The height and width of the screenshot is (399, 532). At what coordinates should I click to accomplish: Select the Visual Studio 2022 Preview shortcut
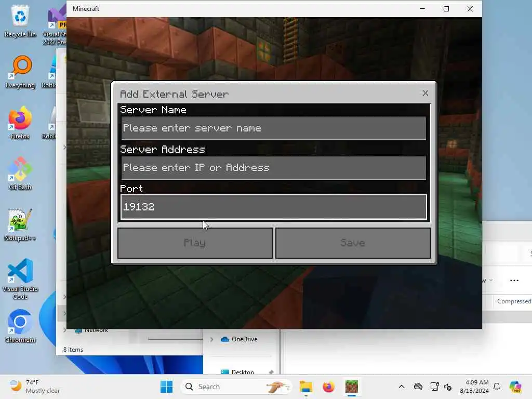click(x=55, y=24)
